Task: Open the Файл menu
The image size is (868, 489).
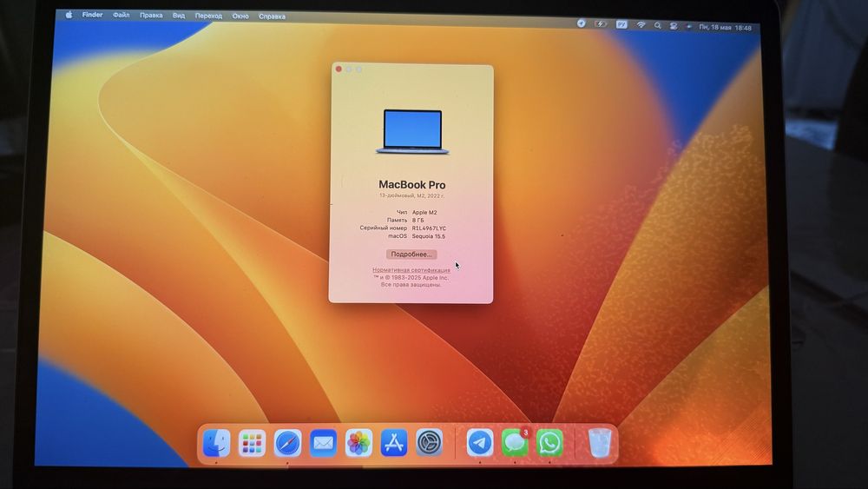Action: click(x=122, y=16)
